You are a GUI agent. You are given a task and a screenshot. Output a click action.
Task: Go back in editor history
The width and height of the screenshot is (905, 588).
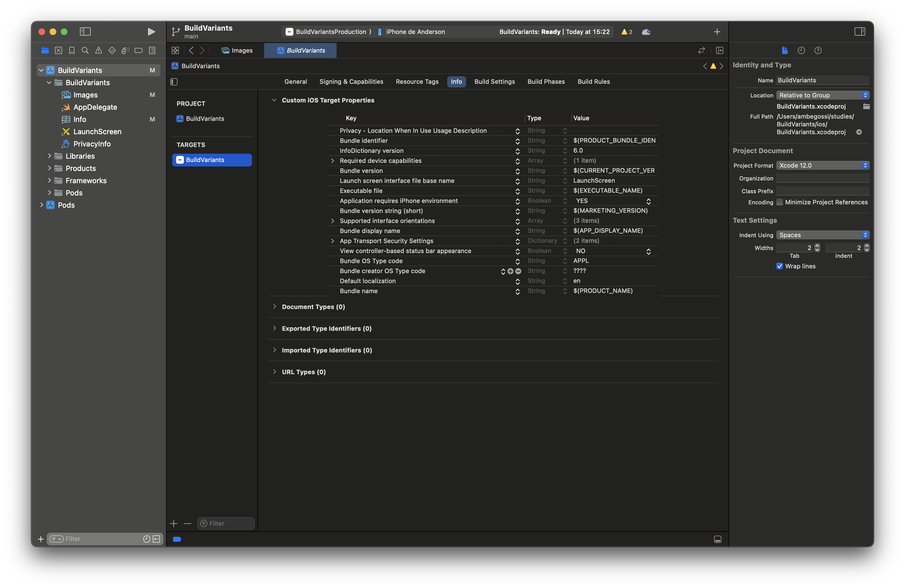pyautogui.click(x=191, y=50)
